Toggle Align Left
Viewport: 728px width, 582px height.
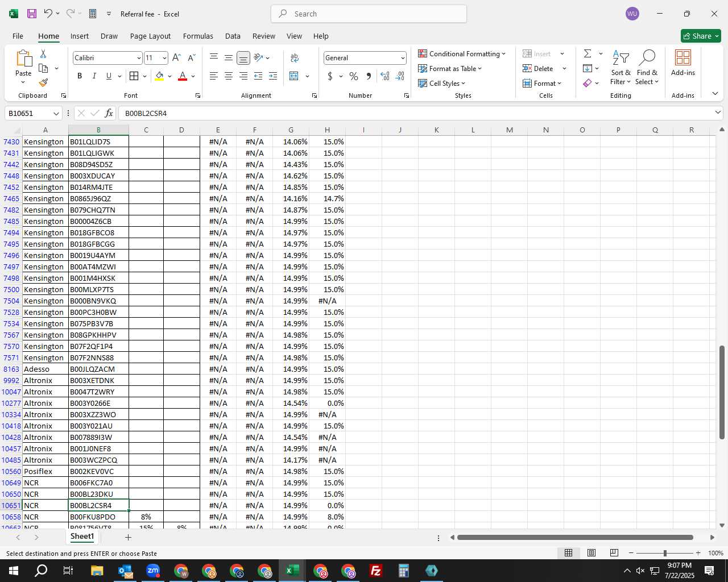click(x=214, y=76)
